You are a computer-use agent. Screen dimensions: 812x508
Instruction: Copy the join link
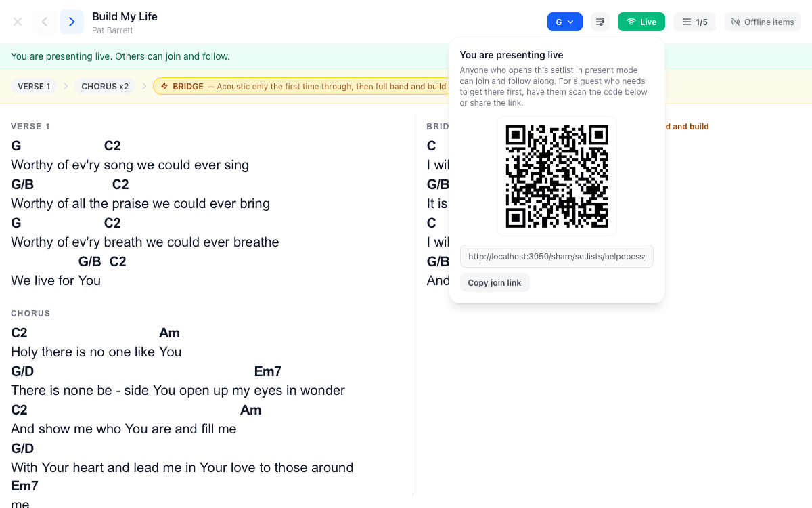tap(495, 282)
